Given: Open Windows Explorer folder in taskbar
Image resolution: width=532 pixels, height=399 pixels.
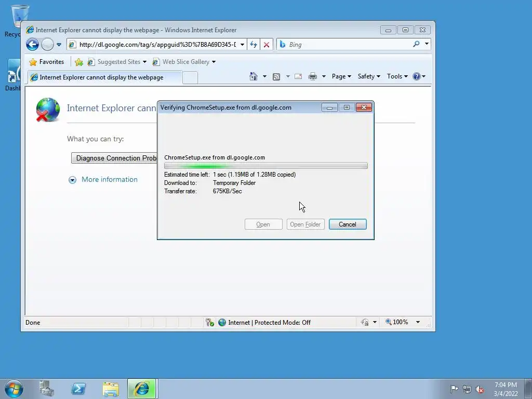Looking at the screenshot, I should [x=111, y=389].
